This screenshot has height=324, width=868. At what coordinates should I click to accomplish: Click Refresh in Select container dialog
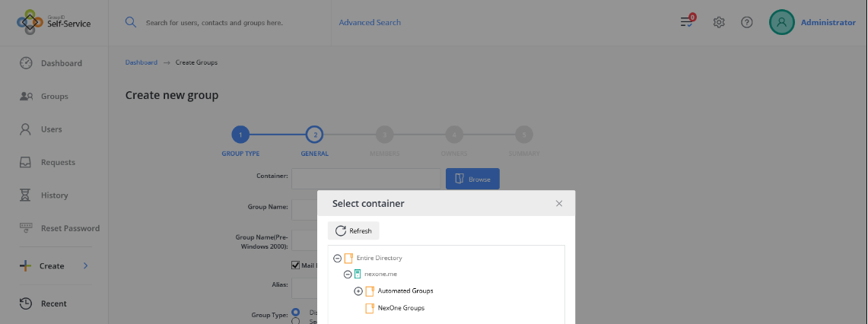(x=353, y=231)
